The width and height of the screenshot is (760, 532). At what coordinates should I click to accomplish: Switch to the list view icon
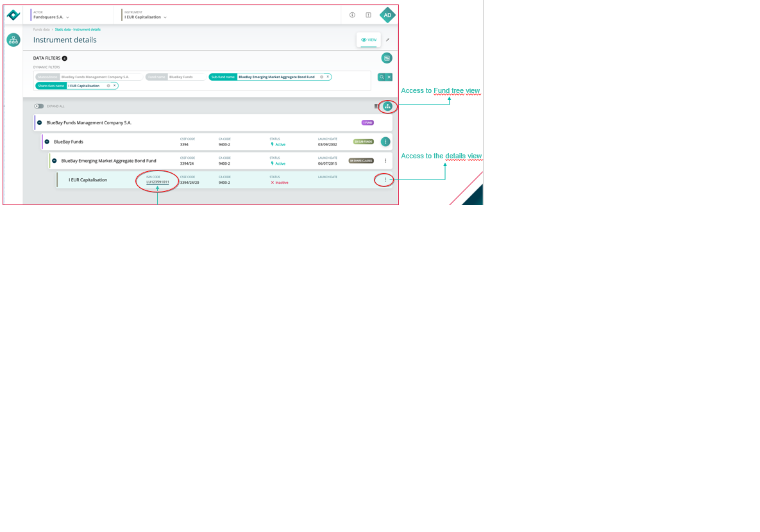376,106
